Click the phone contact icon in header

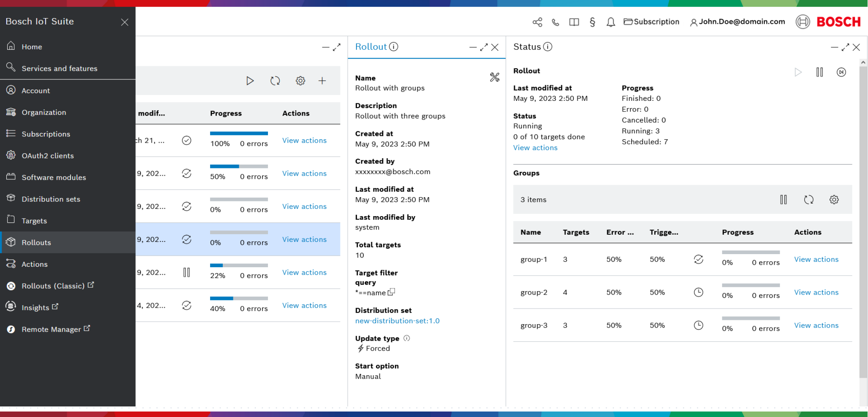click(555, 22)
